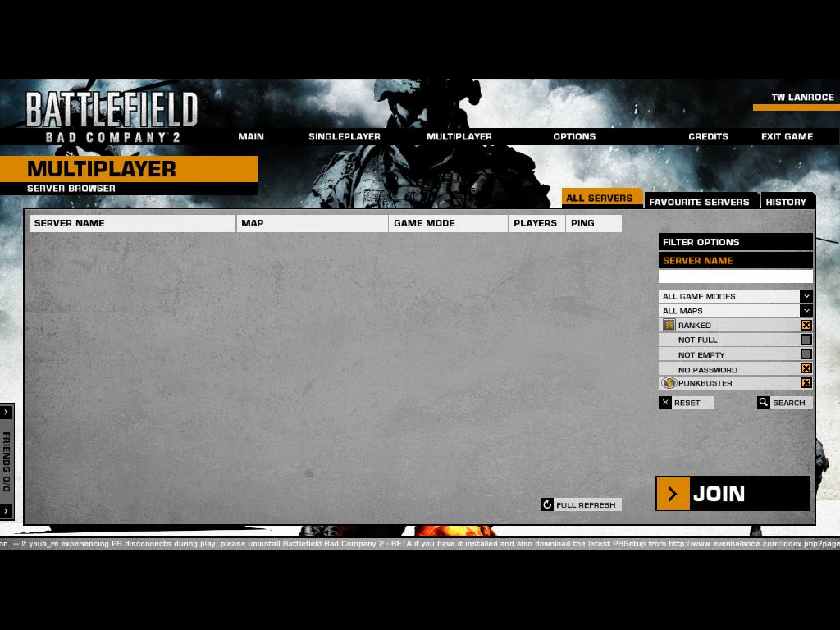The image size is (840, 630).
Task: Click the orange arrow on Join
Action: click(673, 494)
